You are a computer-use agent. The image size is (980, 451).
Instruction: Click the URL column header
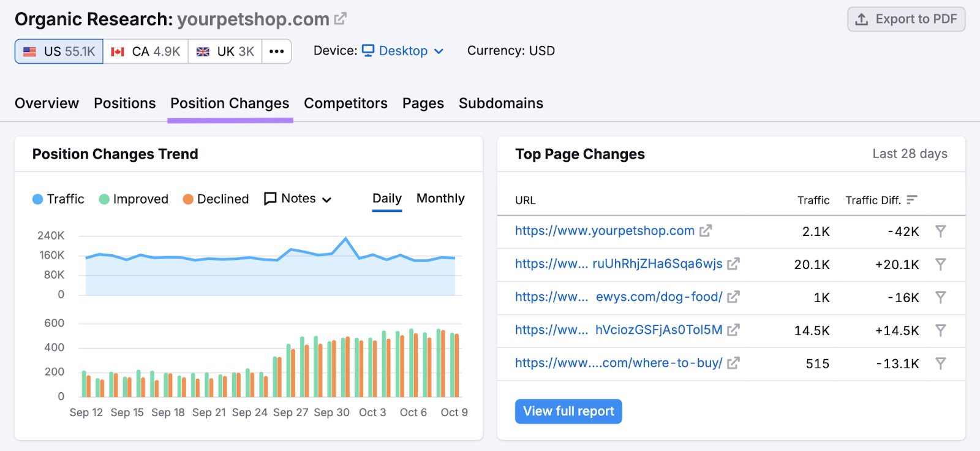tap(526, 200)
